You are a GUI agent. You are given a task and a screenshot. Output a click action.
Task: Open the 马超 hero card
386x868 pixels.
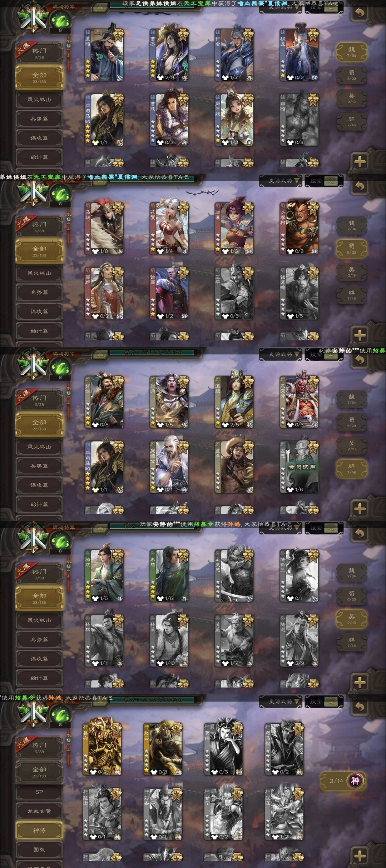tap(104, 228)
